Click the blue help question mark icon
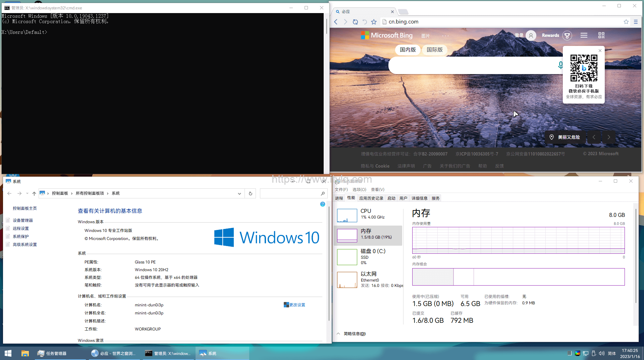This screenshot has height=360, width=644. 322,204
